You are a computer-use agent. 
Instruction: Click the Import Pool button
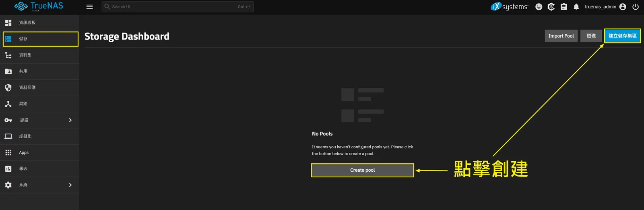click(x=561, y=36)
